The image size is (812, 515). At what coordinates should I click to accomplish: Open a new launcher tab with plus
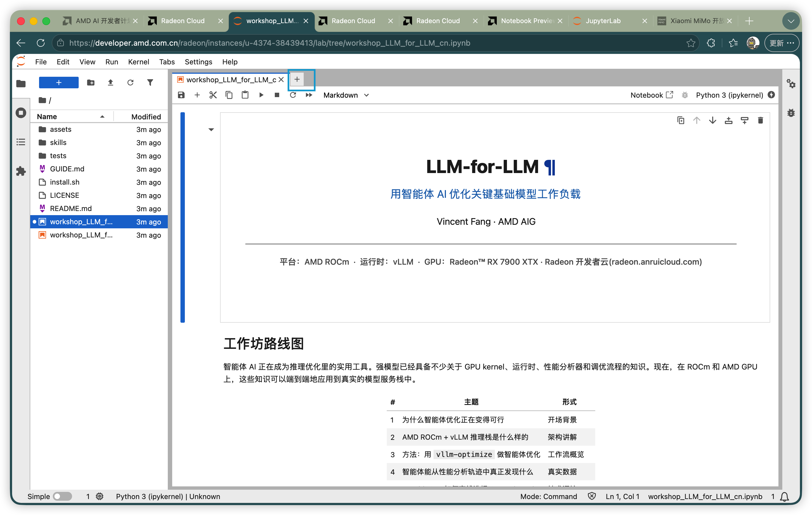coord(297,79)
